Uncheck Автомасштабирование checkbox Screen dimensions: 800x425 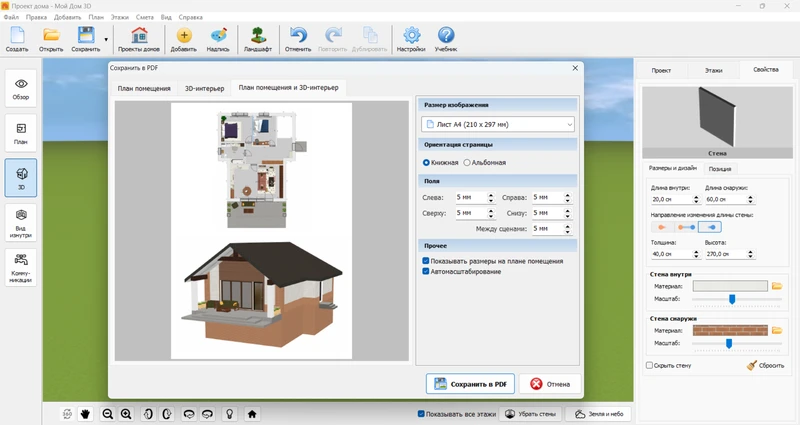(x=427, y=271)
